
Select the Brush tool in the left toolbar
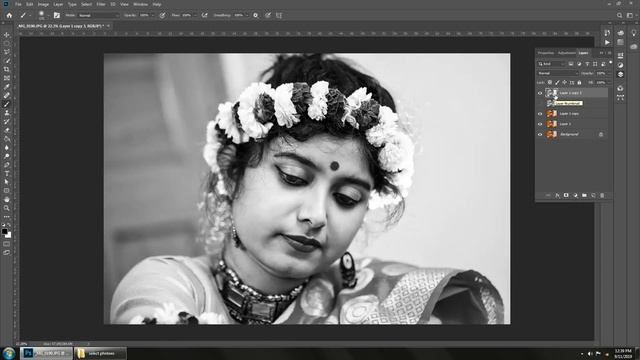[7, 104]
